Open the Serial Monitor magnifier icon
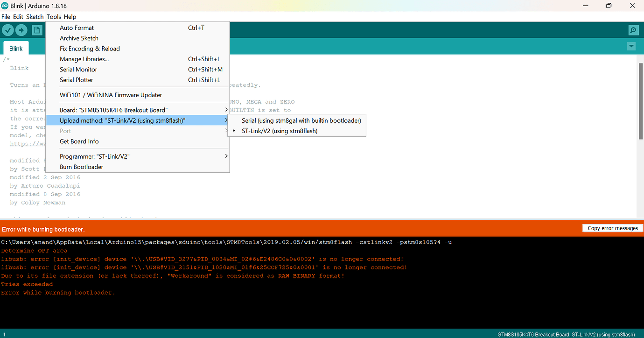 point(633,30)
